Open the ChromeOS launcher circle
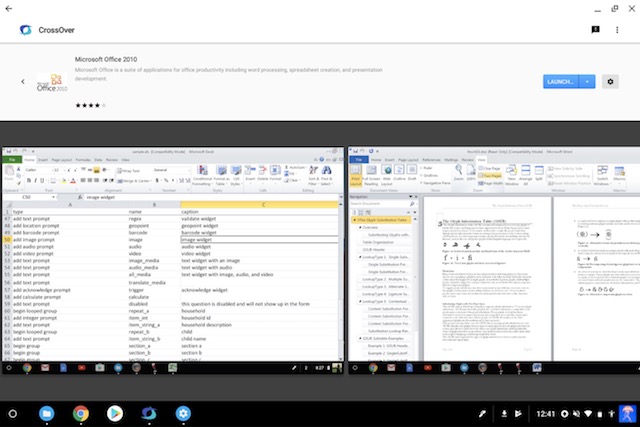The image size is (640, 427). click(13, 414)
